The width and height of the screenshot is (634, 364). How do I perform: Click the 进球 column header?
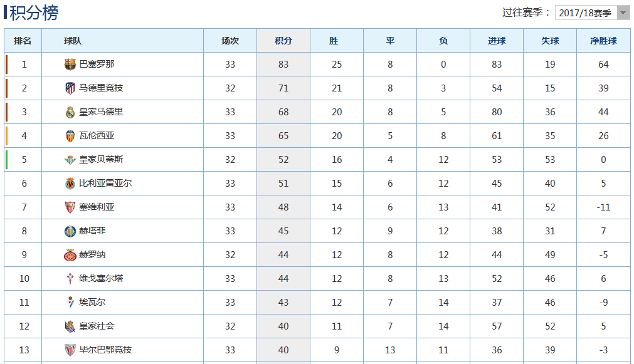pos(497,41)
